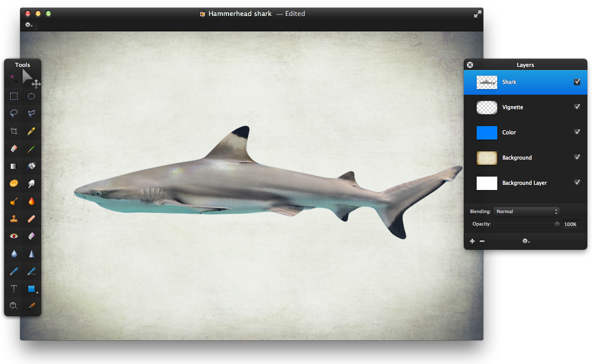Viewport: 593px width, 364px height.
Task: Toggle the Background Layer visibility checkbox
Action: [577, 182]
